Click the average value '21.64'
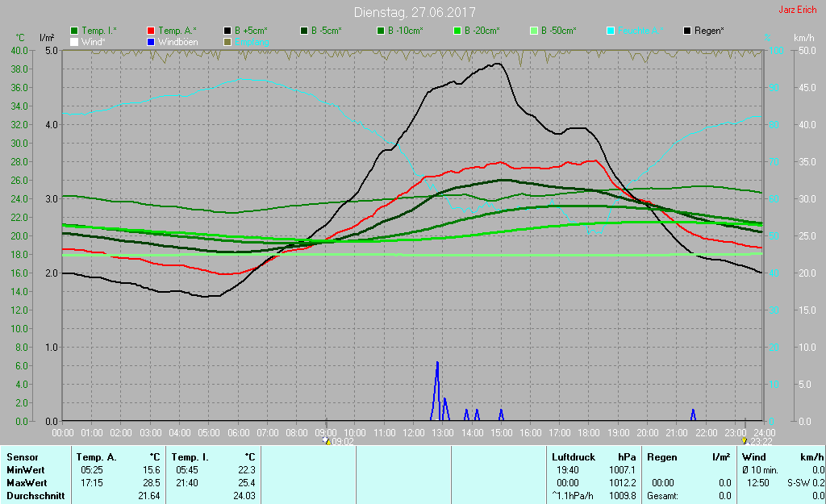This screenshot has height=504, width=826. click(x=149, y=496)
